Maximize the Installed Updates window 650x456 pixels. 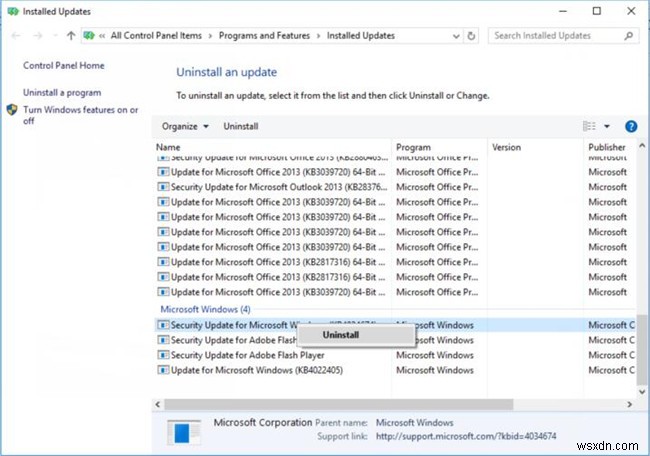point(597,11)
